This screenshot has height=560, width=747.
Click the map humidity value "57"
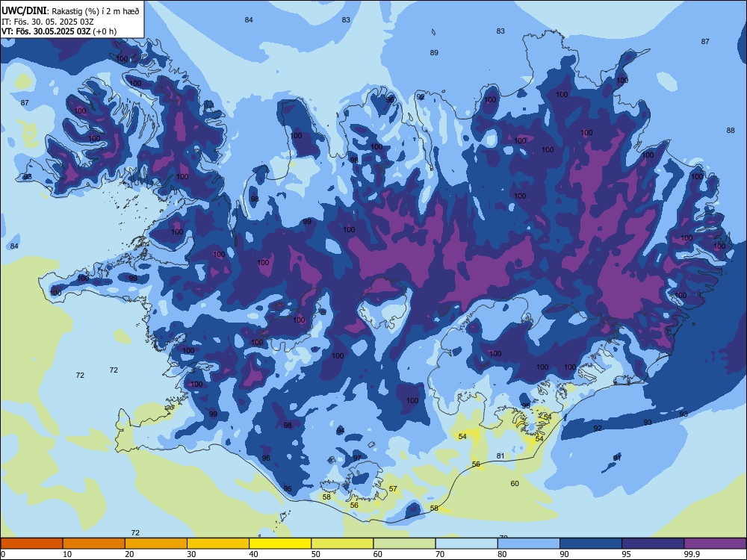[393, 488]
